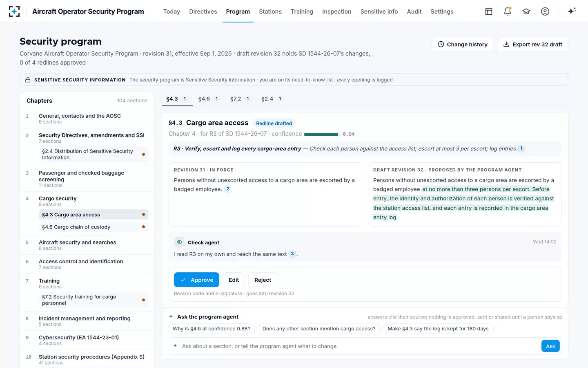Open §7.2 Security training for cargo personnel
Image resolution: width=588 pixels, height=368 pixels.
click(x=93, y=300)
